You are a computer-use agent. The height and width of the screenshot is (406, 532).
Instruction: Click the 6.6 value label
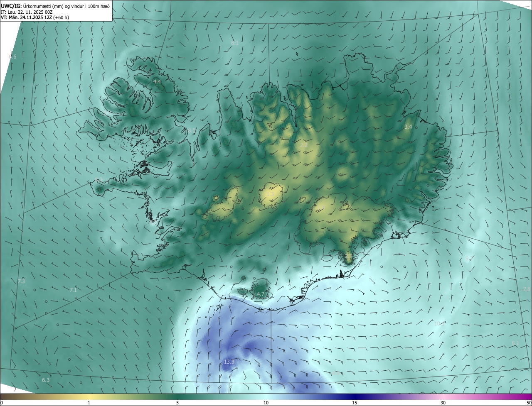[x=12, y=56]
